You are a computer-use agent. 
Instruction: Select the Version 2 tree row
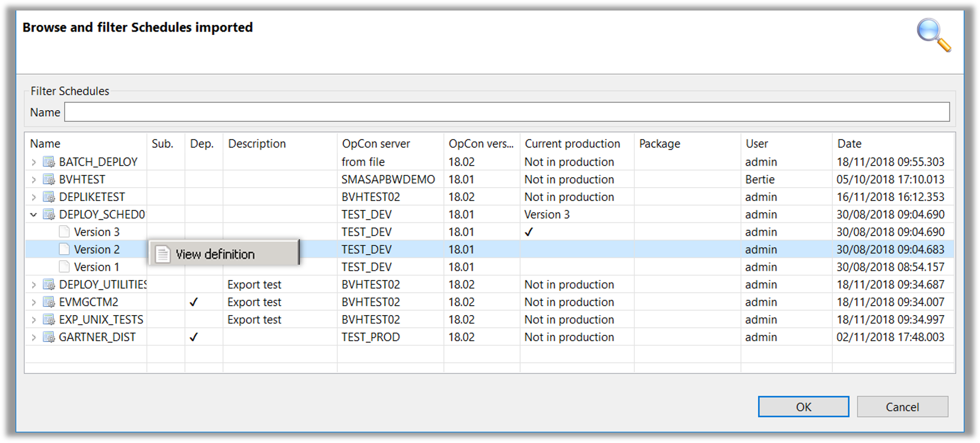point(490,250)
